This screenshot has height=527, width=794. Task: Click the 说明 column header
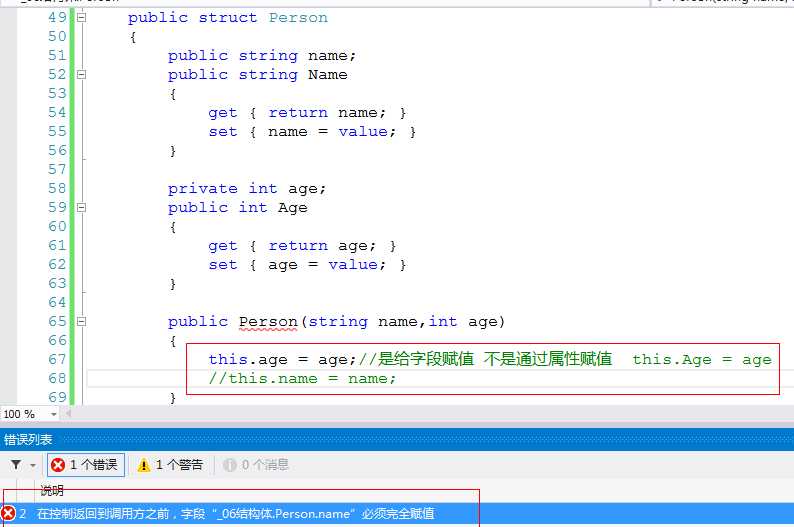click(52, 490)
